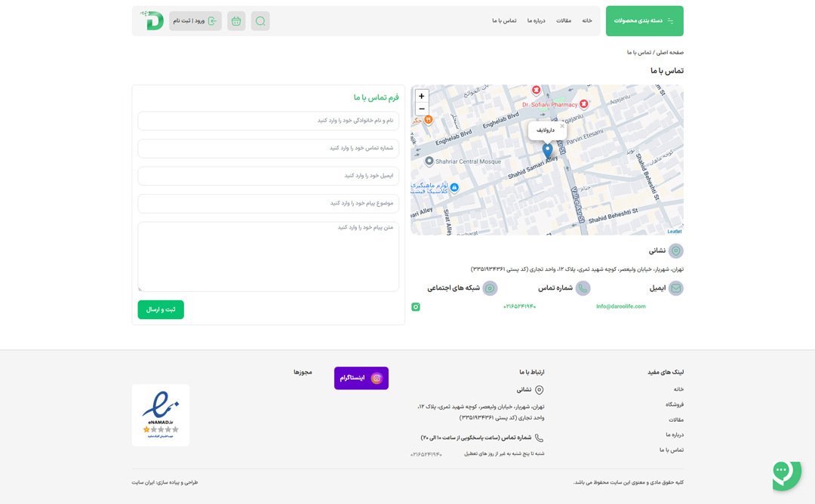The image size is (815, 504).
Task: Click the Daroolife D logo
Action: (x=152, y=21)
